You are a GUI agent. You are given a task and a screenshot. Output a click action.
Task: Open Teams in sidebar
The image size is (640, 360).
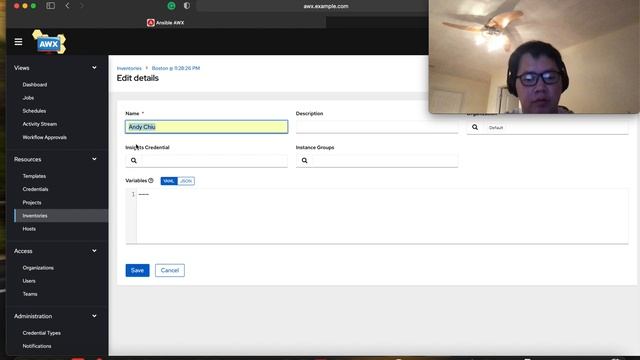tap(30, 294)
